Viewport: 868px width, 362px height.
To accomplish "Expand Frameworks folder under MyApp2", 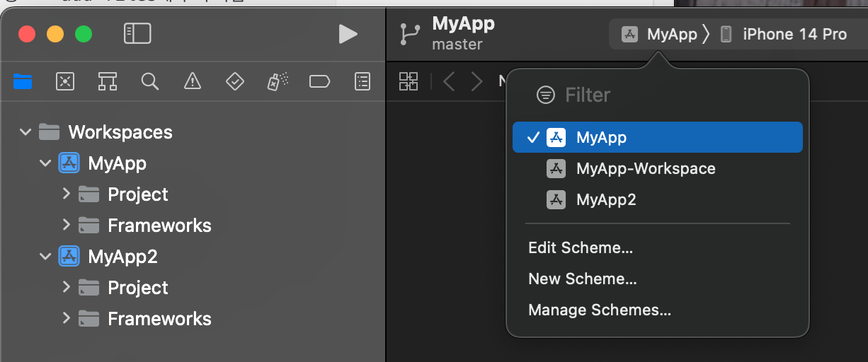I will 66,317.
